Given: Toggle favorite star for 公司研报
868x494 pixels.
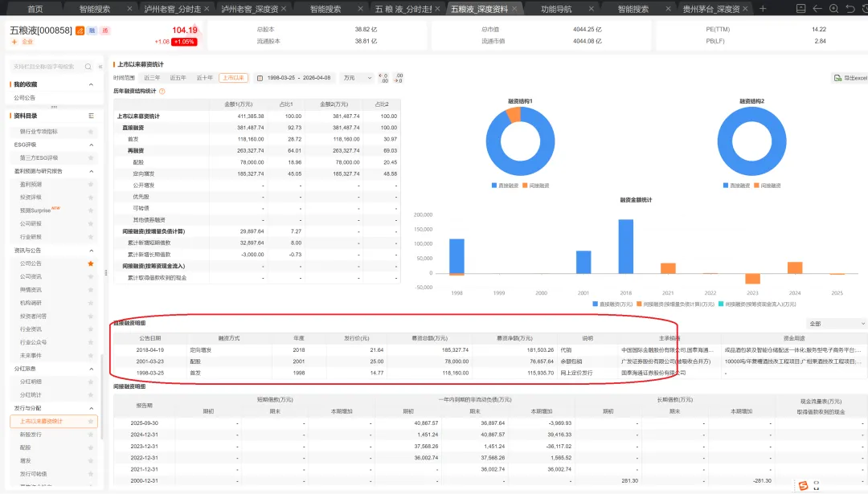Looking at the screenshot, I should tap(90, 223).
